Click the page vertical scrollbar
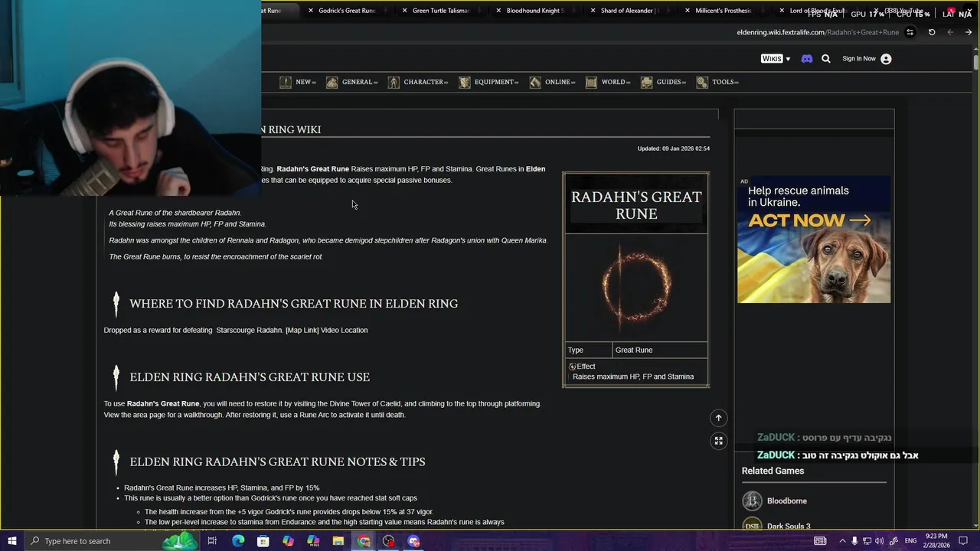The height and width of the screenshot is (551, 980). [x=975, y=63]
